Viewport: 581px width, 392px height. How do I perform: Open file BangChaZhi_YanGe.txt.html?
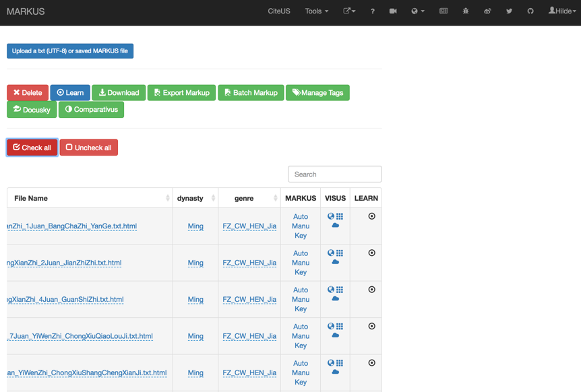pyautogui.click(x=72, y=226)
